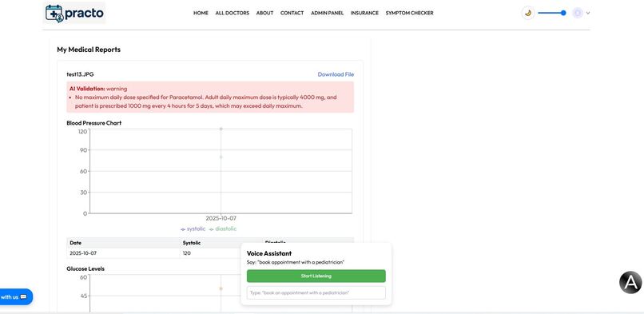Image resolution: width=644 pixels, height=314 pixels.
Task: Click the Practo logo
Action: coord(74,13)
